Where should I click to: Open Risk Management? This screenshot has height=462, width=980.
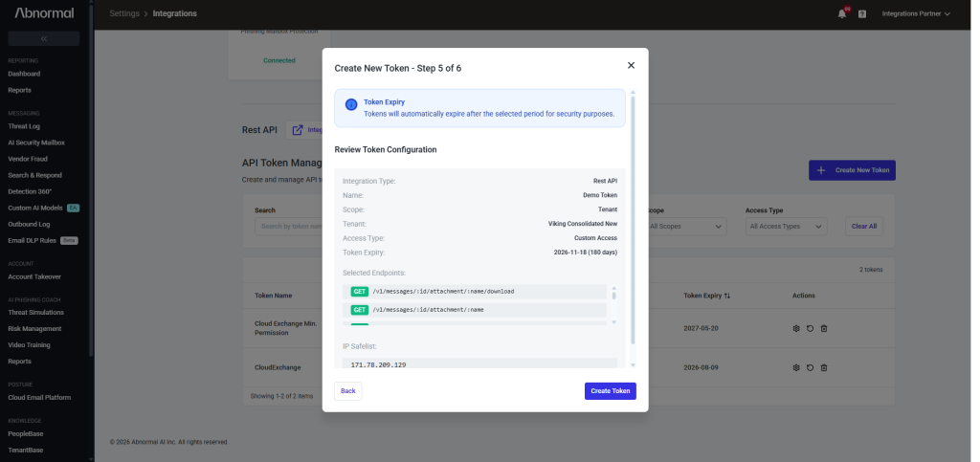click(34, 328)
